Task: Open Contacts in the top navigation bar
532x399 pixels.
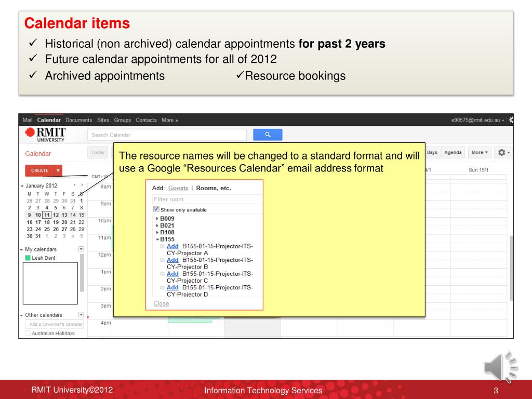Action: [x=146, y=120]
